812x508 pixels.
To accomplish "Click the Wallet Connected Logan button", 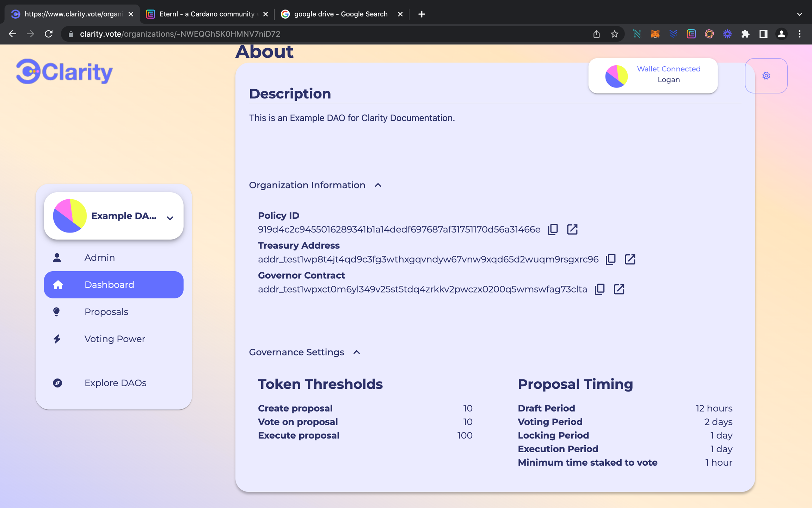I will pyautogui.click(x=653, y=76).
